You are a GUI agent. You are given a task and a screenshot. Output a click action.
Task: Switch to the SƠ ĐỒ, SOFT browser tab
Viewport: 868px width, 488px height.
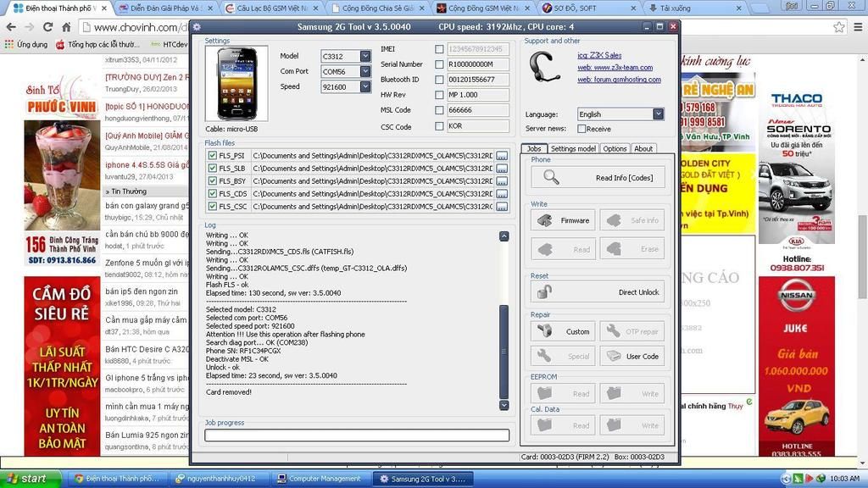pyautogui.click(x=588, y=8)
